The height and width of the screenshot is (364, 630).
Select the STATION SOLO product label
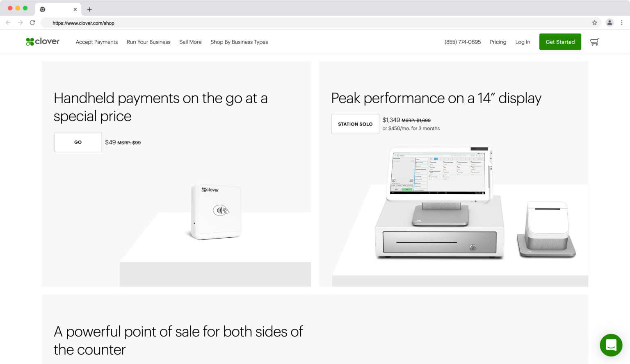pos(355,124)
